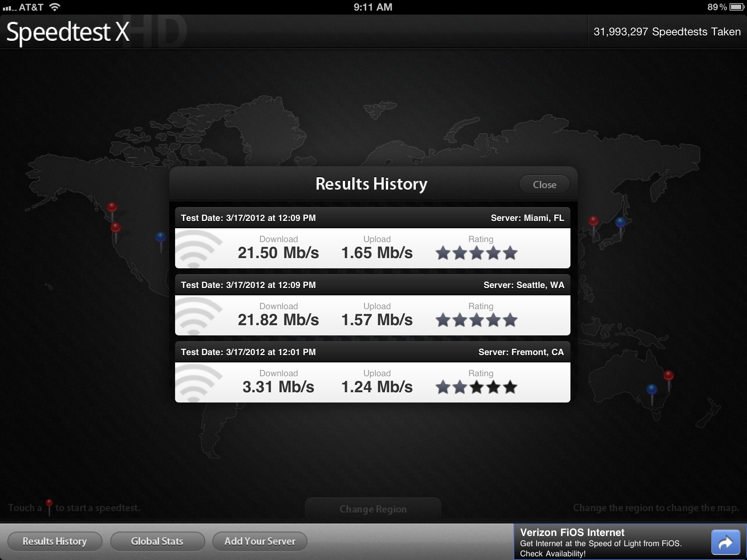Select the Miami, FL test result row
The height and width of the screenshot is (560, 747).
pyautogui.click(x=372, y=249)
